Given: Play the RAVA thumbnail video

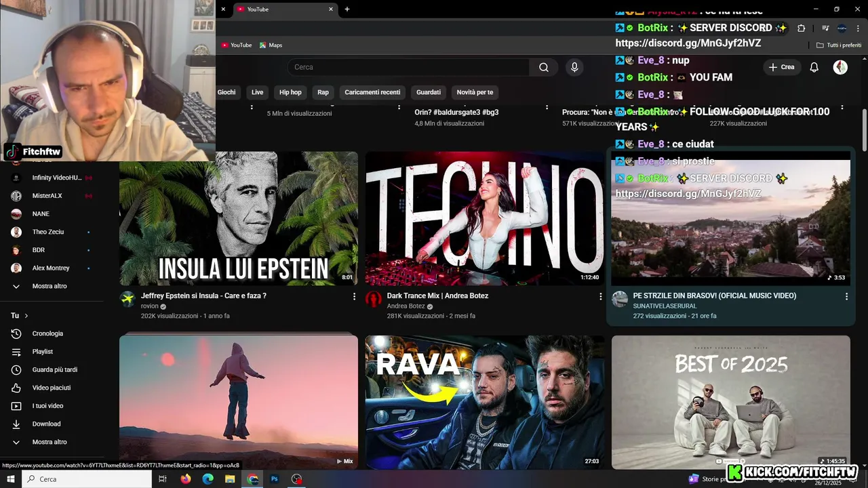Looking at the screenshot, I should pyautogui.click(x=485, y=402).
